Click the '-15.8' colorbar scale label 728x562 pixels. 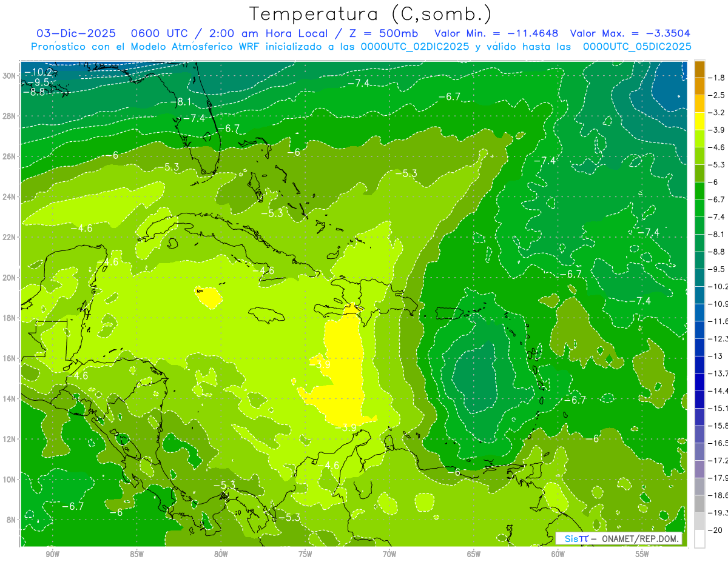point(717,425)
